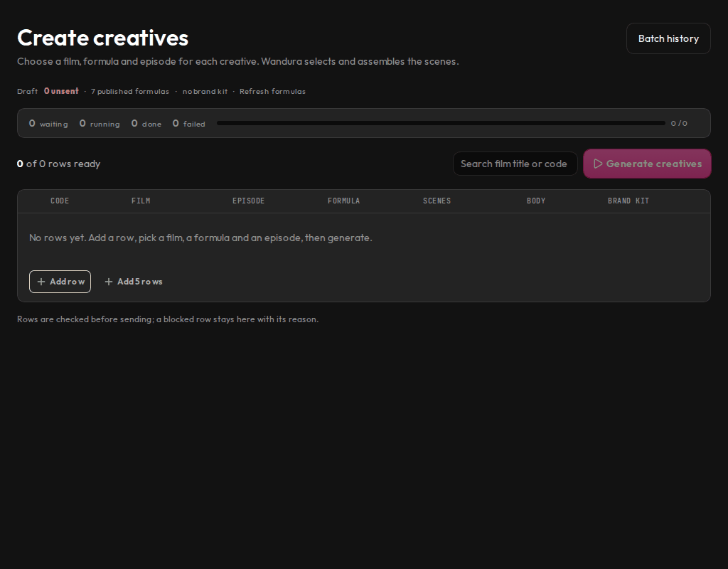The width and height of the screenshot is (728, 569).
Task: Click the 'No rows yet' empty-state message
Action: 200,238
